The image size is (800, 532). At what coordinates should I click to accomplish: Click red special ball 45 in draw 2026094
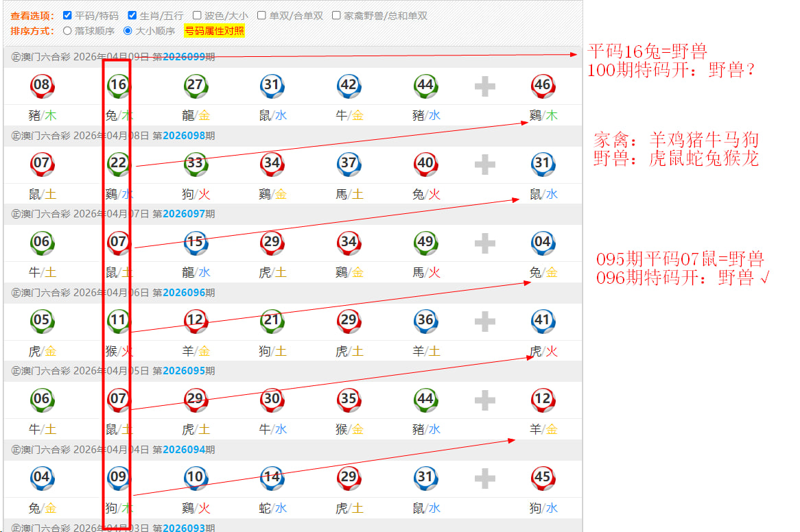click(543, 477)
